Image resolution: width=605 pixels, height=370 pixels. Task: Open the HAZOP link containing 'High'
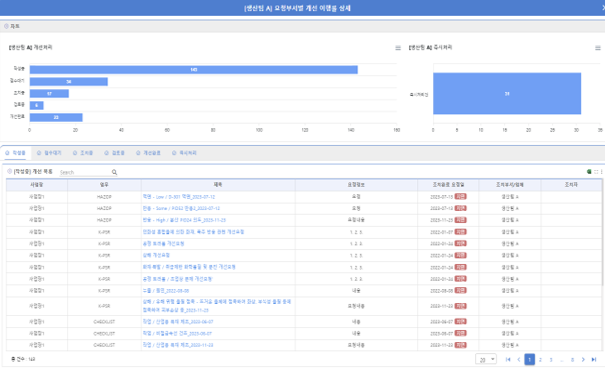point(184,220)
